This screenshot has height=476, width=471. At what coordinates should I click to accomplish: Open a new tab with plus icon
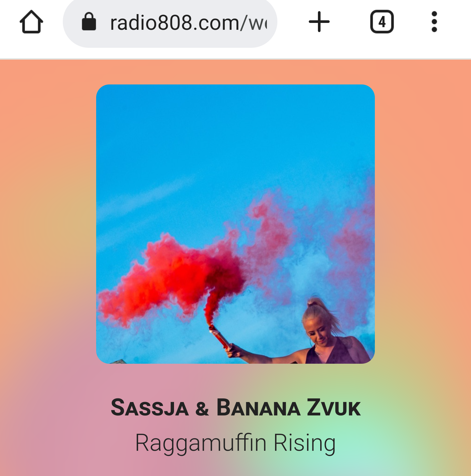(x=319, y=22)
